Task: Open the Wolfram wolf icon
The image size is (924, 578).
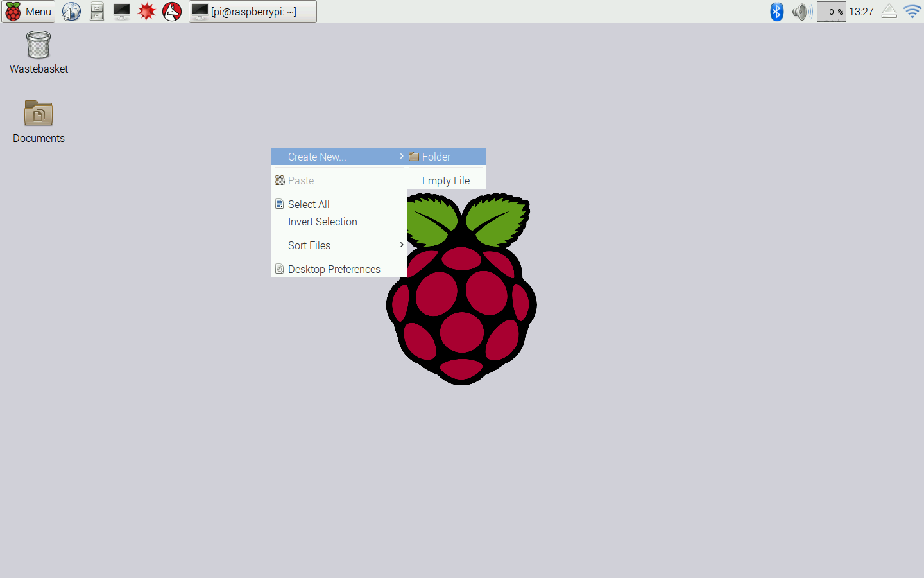Action: pos(172,12)
